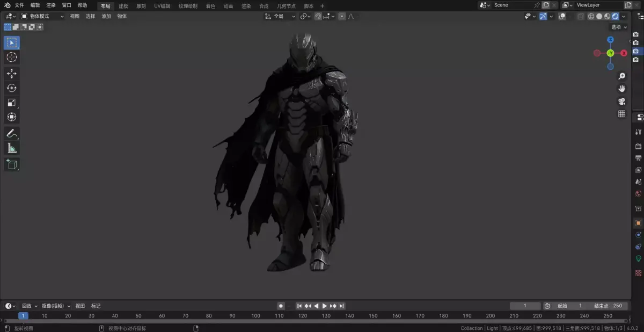Open the Scene selector dropdown
Image resolution: width=644 pixels, height=332 pixels.
click(x=485, y=5)
